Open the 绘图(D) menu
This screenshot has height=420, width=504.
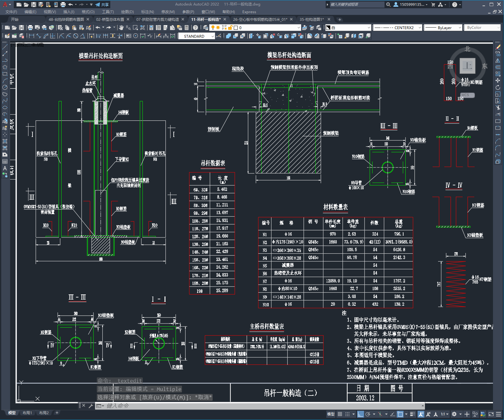[x=127, y=12]
